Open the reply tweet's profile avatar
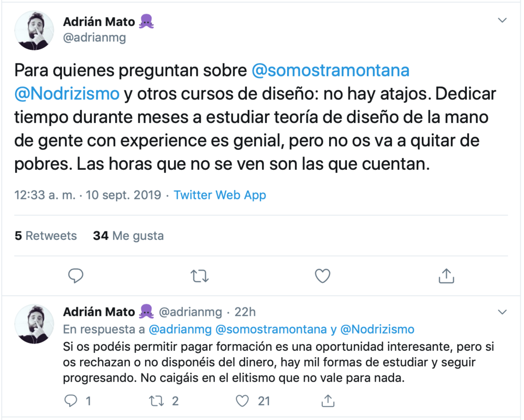524x420 pixels. tap(34, 324)
